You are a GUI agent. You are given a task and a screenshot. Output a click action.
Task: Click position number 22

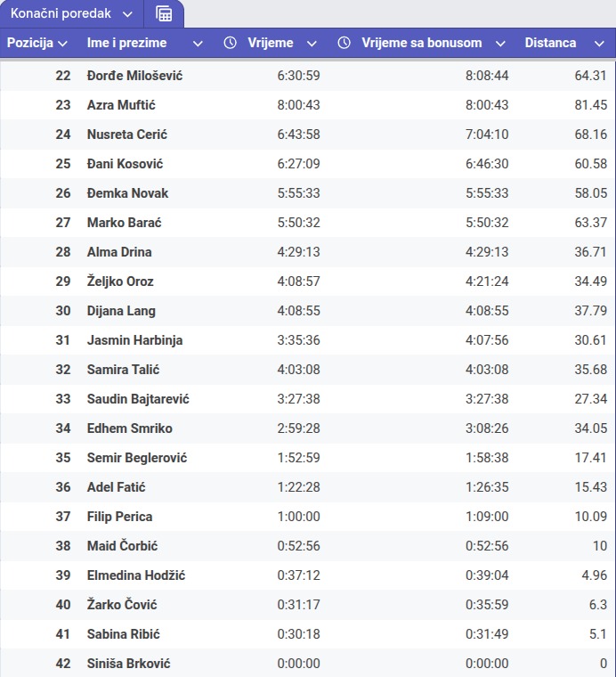pos(63,76)
